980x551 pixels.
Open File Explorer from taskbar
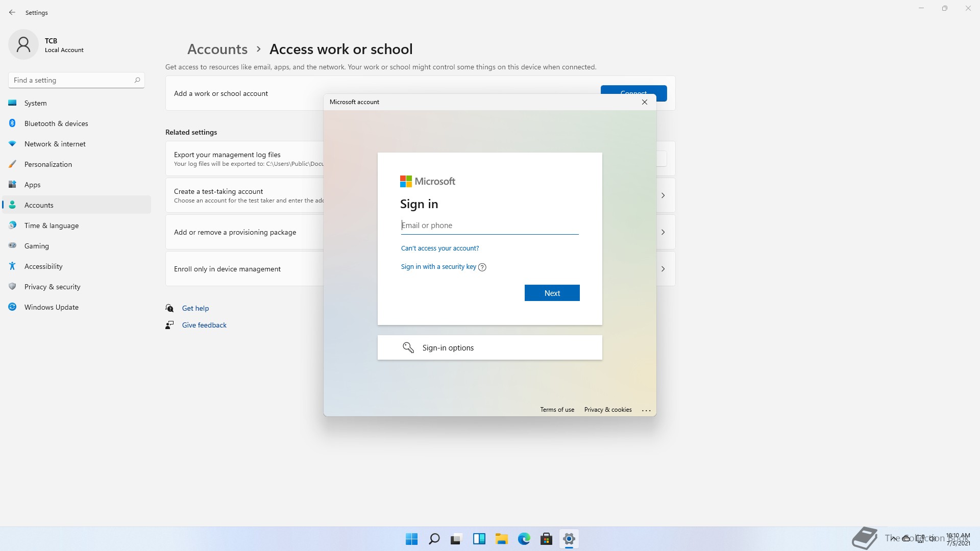coord(501,539)
